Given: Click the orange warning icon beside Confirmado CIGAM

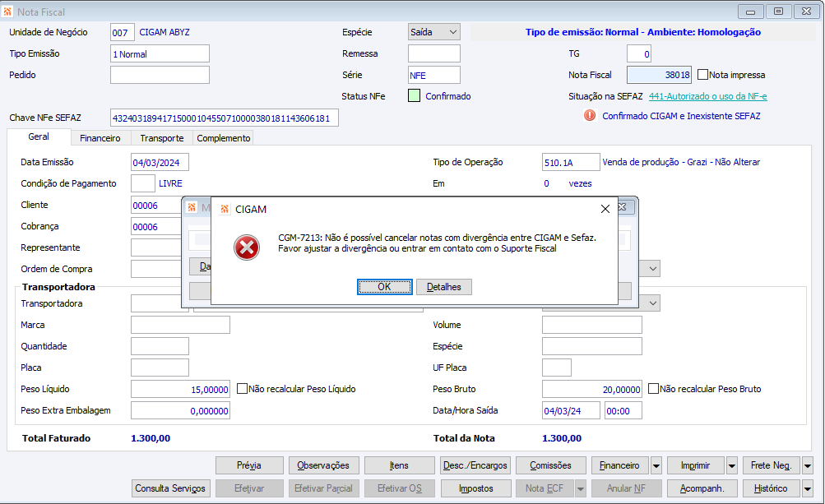Looking at the screenshot, I should coord(590,115).
